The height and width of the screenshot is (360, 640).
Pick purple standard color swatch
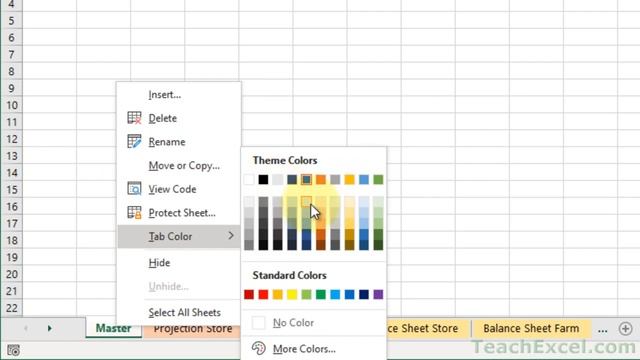[378, 294]
